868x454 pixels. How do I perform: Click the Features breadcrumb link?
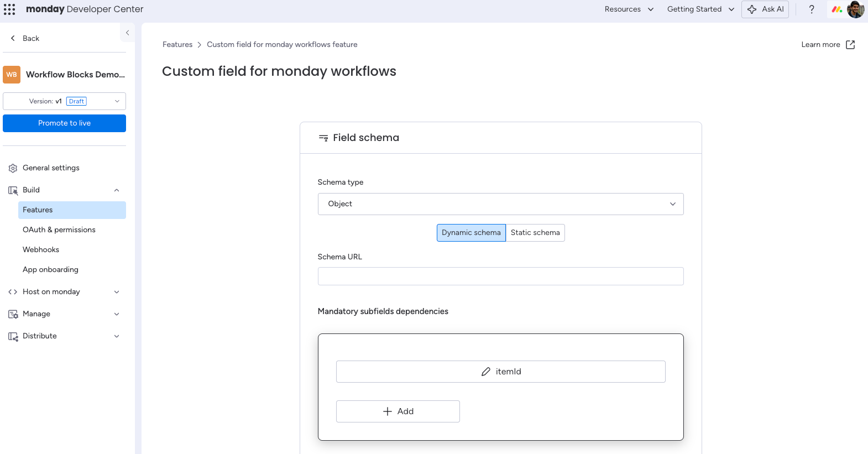(177, 45)
